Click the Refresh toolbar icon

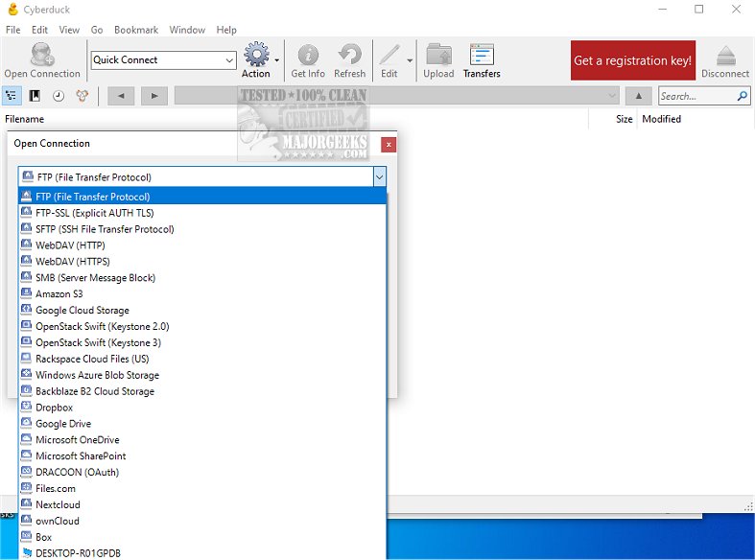349,54
